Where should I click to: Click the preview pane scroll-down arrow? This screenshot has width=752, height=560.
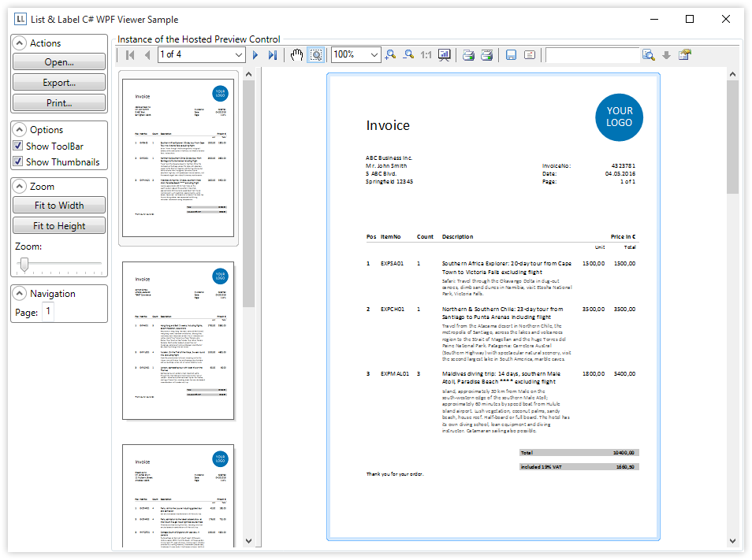(x=732, y=541)
